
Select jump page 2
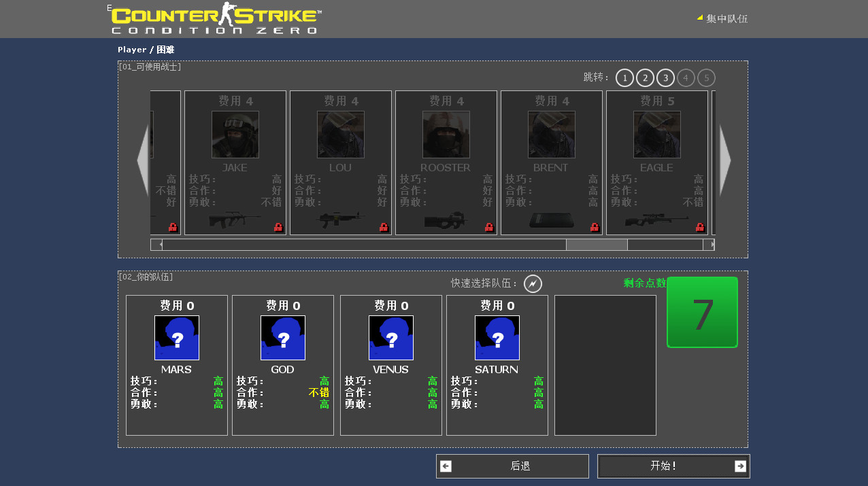pos(644,77)
